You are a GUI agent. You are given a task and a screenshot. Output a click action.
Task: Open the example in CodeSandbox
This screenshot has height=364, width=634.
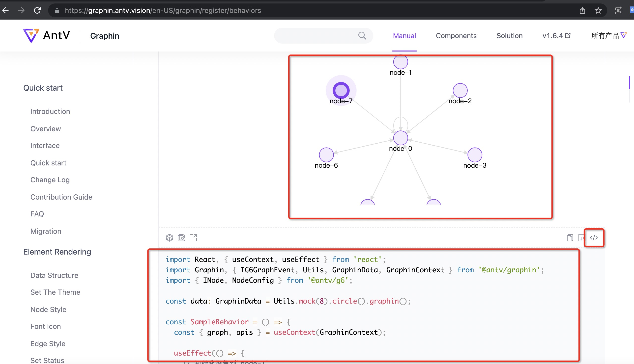tap(170, 238)
